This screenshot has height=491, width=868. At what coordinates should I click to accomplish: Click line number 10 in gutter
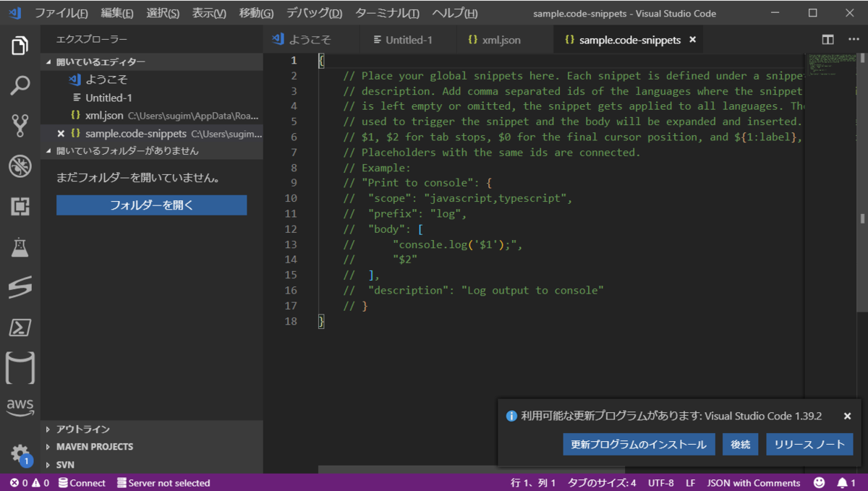point(290,198)
